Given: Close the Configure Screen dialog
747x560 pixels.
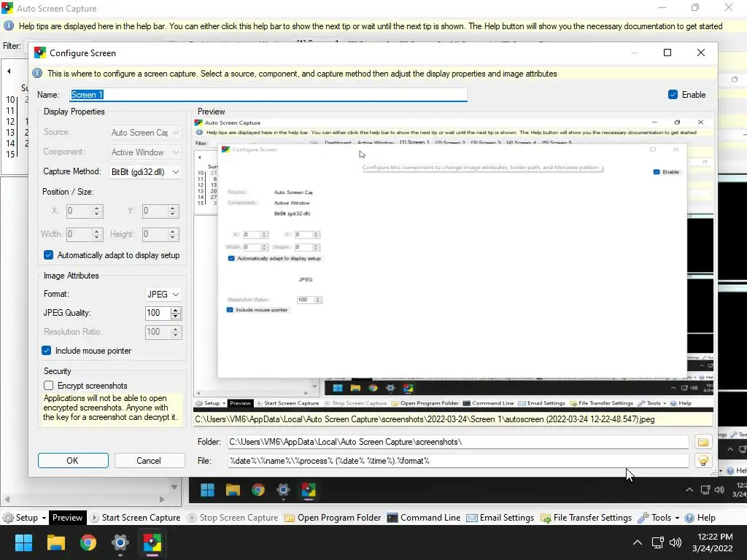Looking at the screenshot, I should 700,52.
